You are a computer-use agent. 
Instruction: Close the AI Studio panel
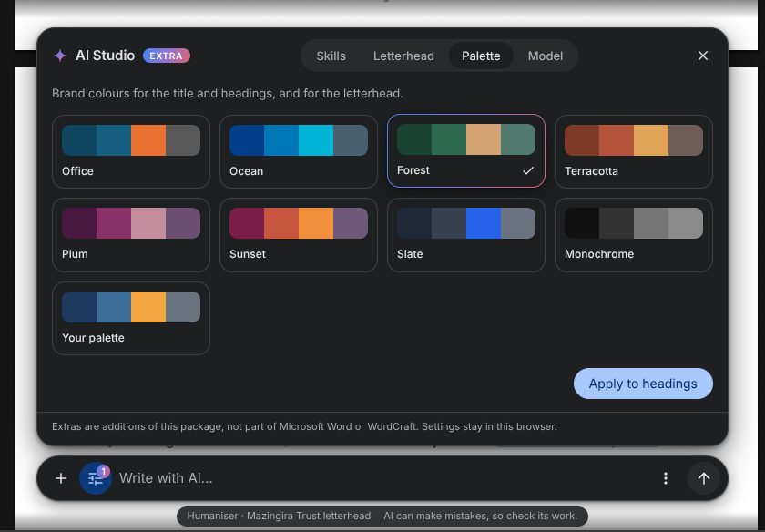click(x=702, y=56)
